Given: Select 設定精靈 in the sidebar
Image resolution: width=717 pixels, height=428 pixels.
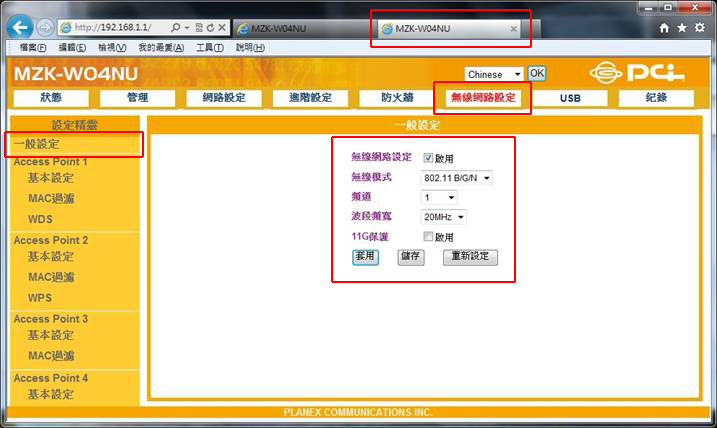Looking at the screenshot, I should [x=75, y=125].
